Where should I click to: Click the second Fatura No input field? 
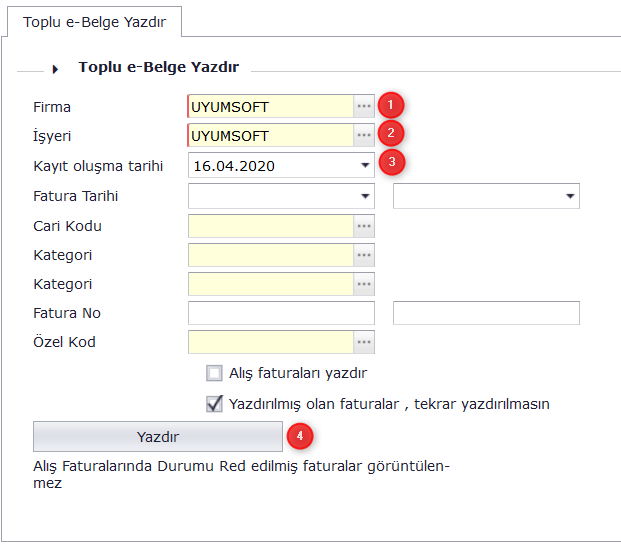[486, 314]
